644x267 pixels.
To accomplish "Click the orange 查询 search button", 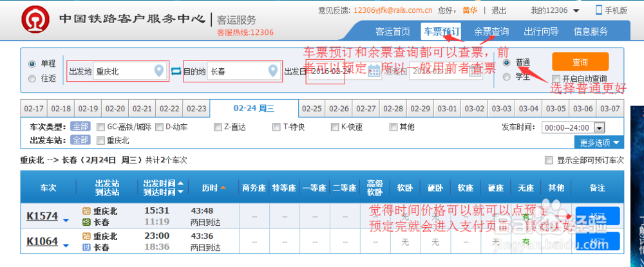I will (580, 62).
